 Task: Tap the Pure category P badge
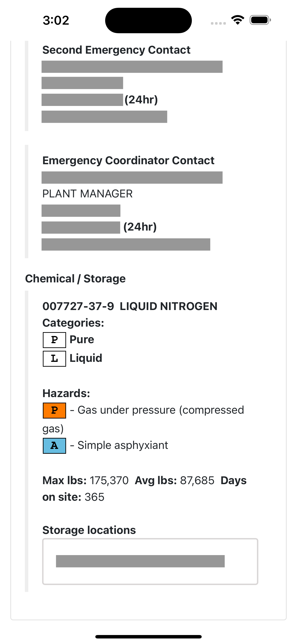[x=54, y=340]
